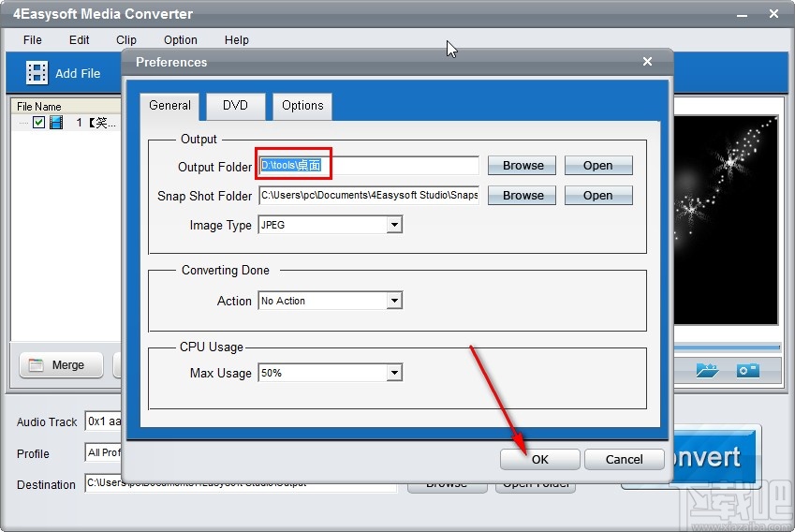Browse for the Snap Shot Folder

(x=523, y=195)
